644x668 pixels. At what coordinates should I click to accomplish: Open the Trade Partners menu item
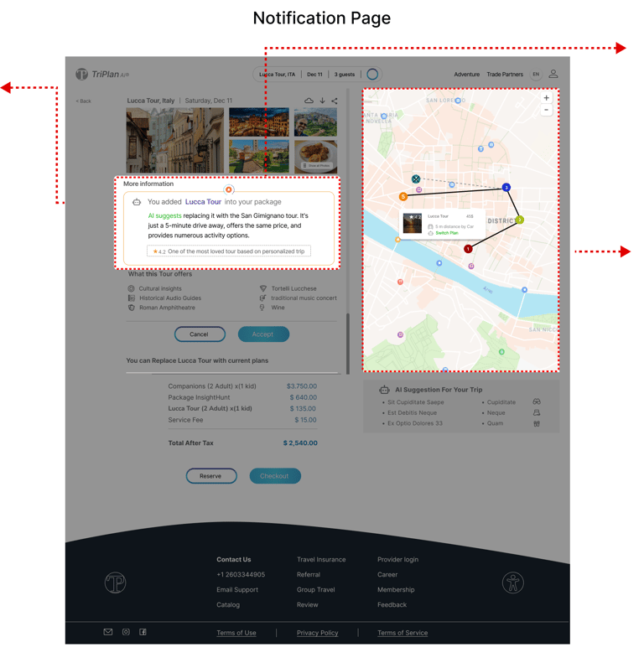coord(505,74)
